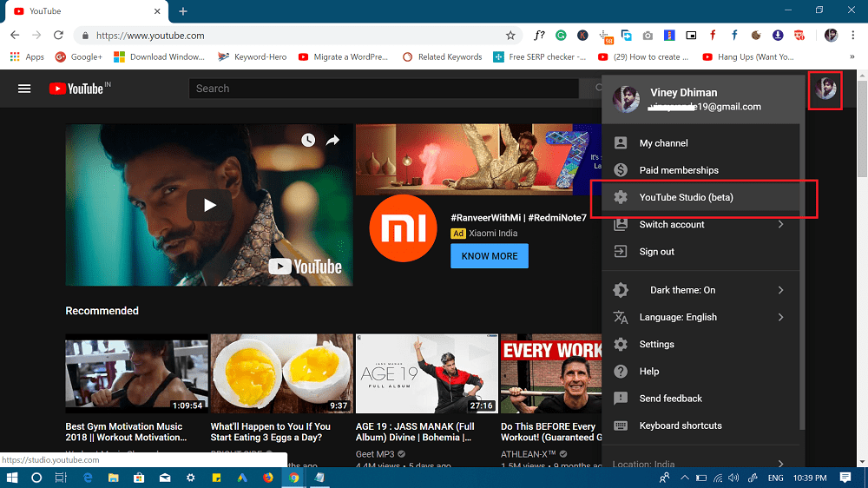
Task: Click the address bar URL field
Action: click(298, 36)
